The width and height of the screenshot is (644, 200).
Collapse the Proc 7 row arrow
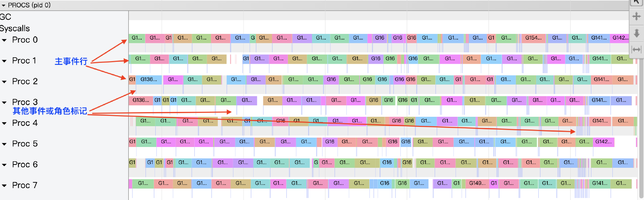coord(4,186)
